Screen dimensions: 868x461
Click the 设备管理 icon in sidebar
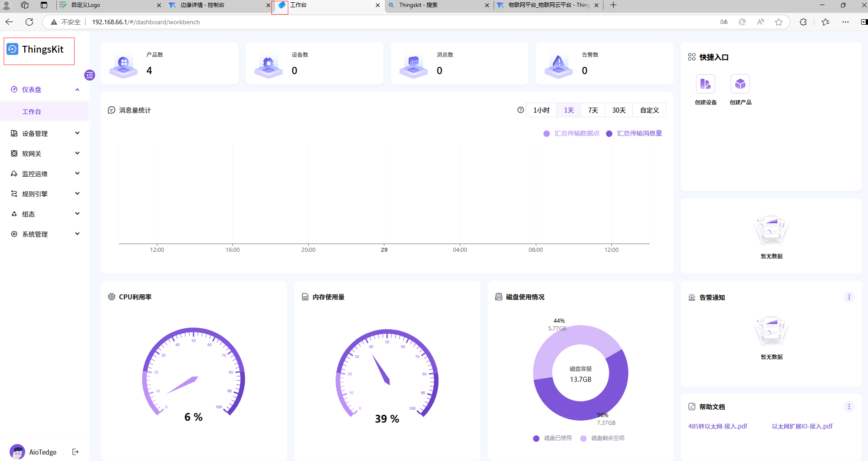[x=14, y=134]
